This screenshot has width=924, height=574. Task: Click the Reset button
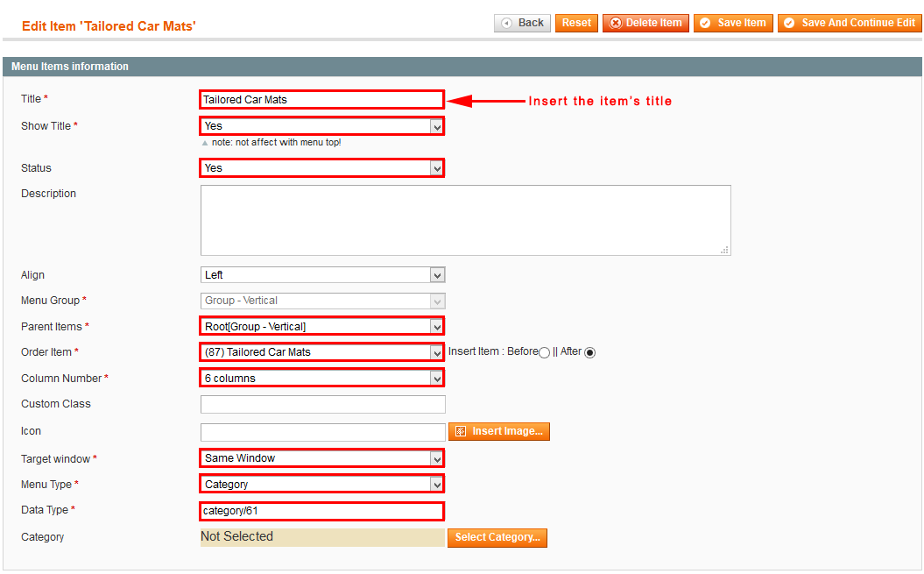click(x=576, y=23)
